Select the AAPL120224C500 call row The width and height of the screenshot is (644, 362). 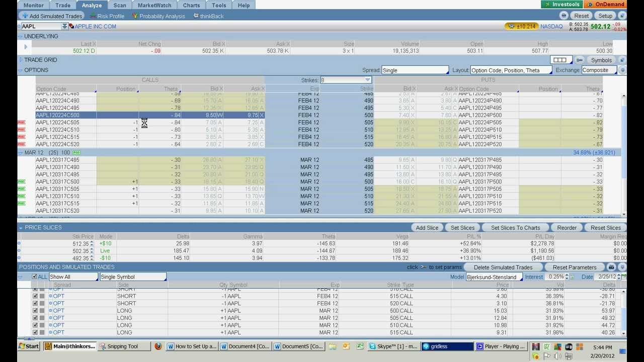click(150, 115)
